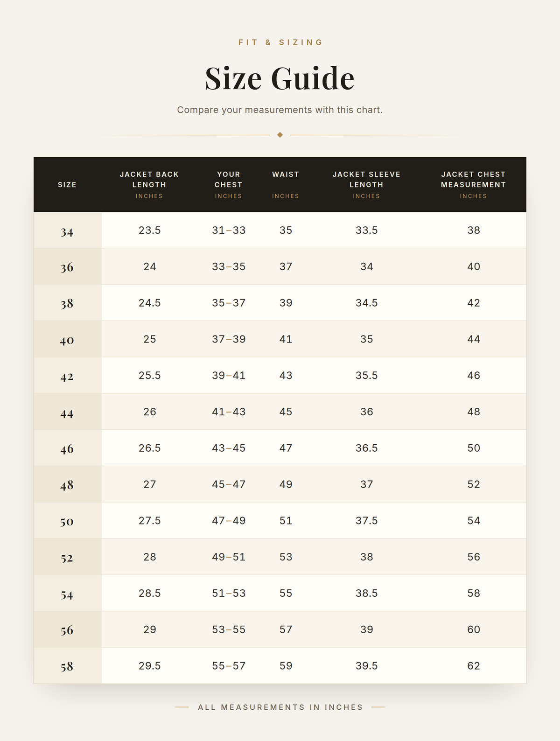Image resolution: width=560 pixels, height=741 pixels.
Task: Click the All Measurements in Inches footer
Action: (x=280, y=707)
